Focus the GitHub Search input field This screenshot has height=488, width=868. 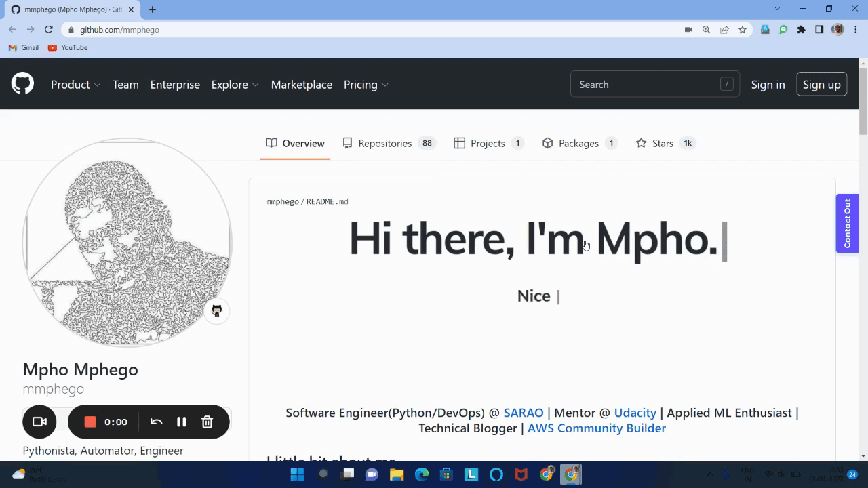coord(655,84)
